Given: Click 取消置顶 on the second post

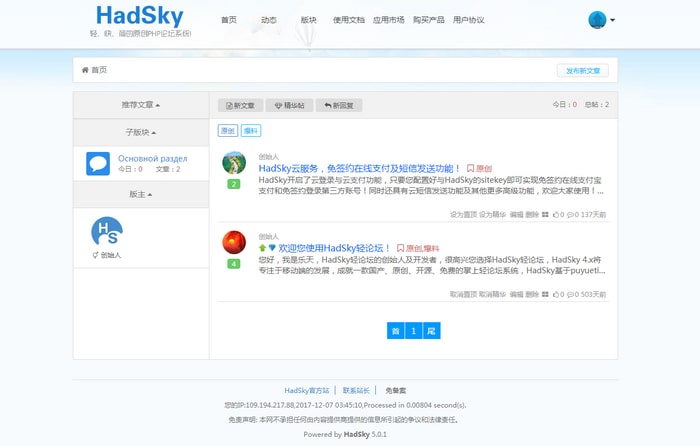Looking at the screenshot, I should [x=463, y=295].
